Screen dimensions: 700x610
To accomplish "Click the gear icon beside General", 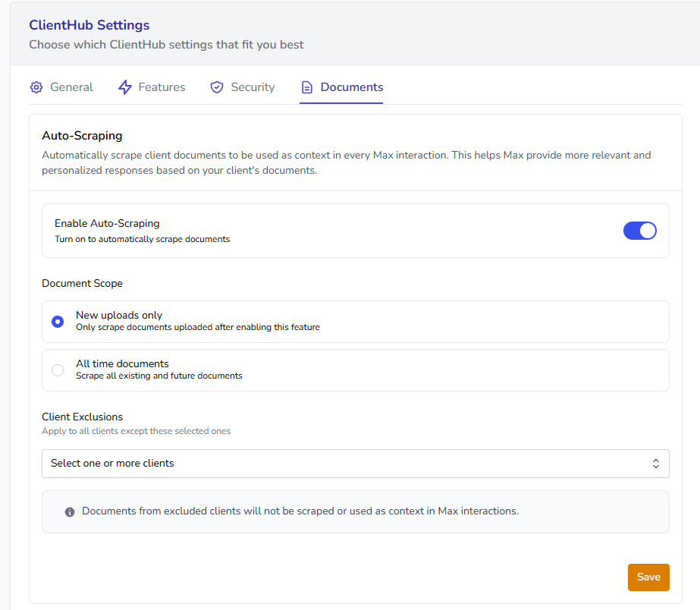I will [36, 87].
